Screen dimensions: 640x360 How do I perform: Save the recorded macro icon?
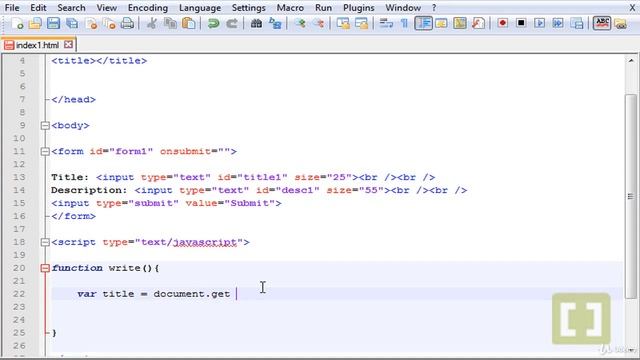point(576,23)
